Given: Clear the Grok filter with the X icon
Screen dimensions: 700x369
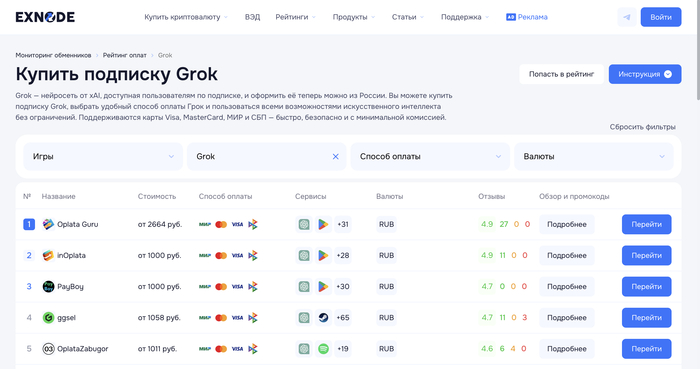Looking at the screenshot, I should [335, 157].
